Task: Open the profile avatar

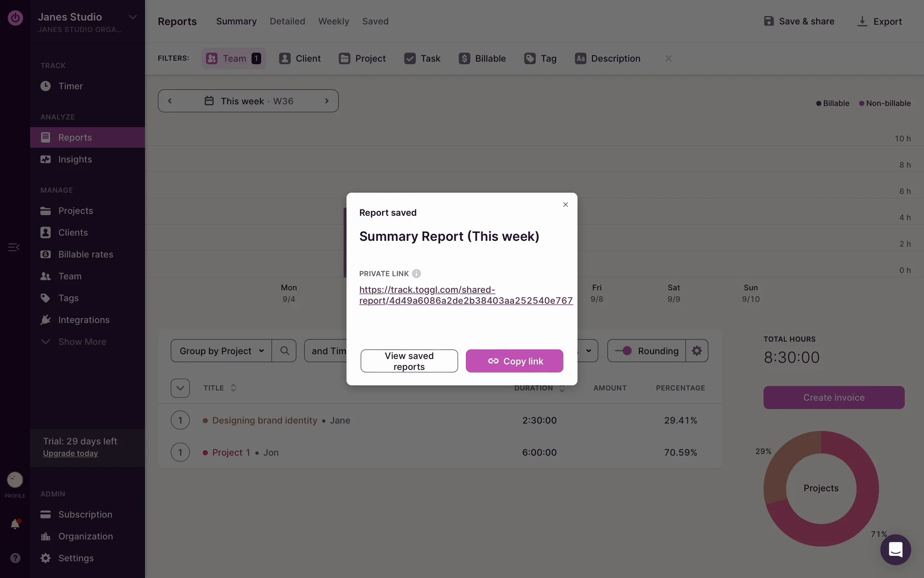Action: (15, 480)
